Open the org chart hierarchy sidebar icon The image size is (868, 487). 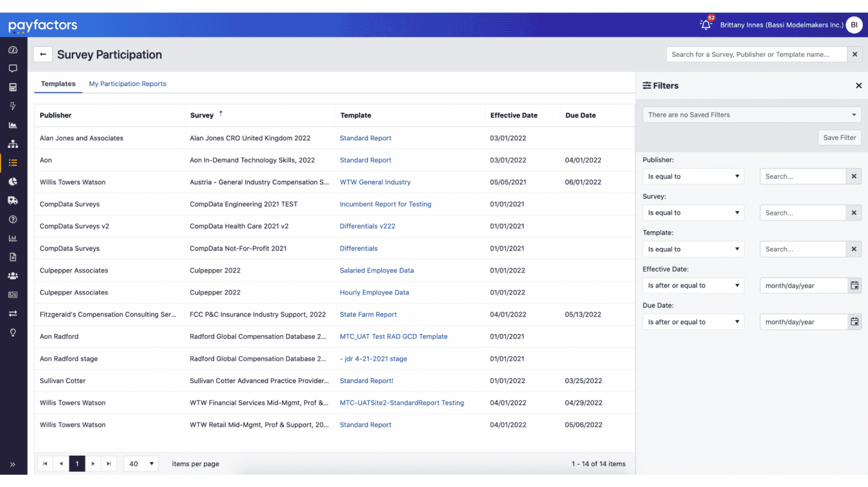pyautogui.click(x=13, y=144)
